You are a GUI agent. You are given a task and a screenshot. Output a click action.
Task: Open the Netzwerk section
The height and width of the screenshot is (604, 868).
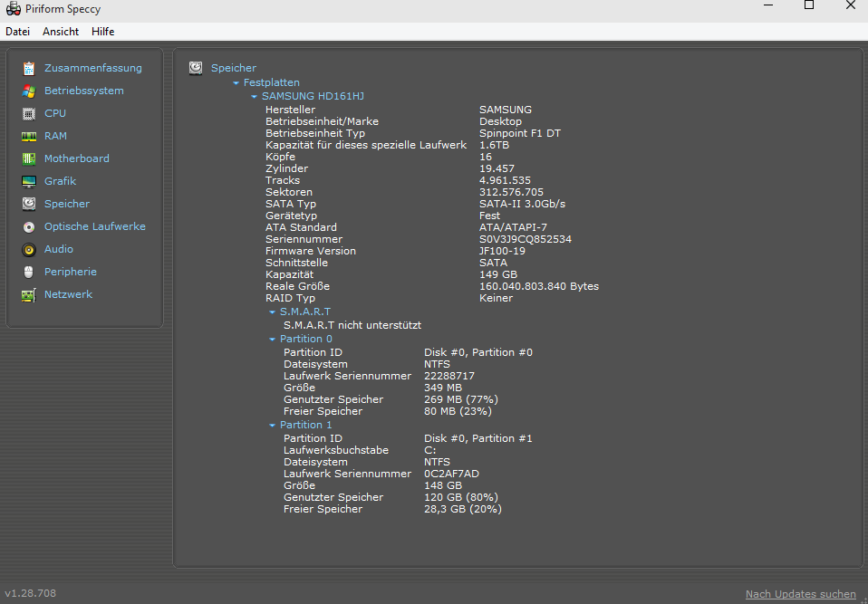tap(69, 295)
